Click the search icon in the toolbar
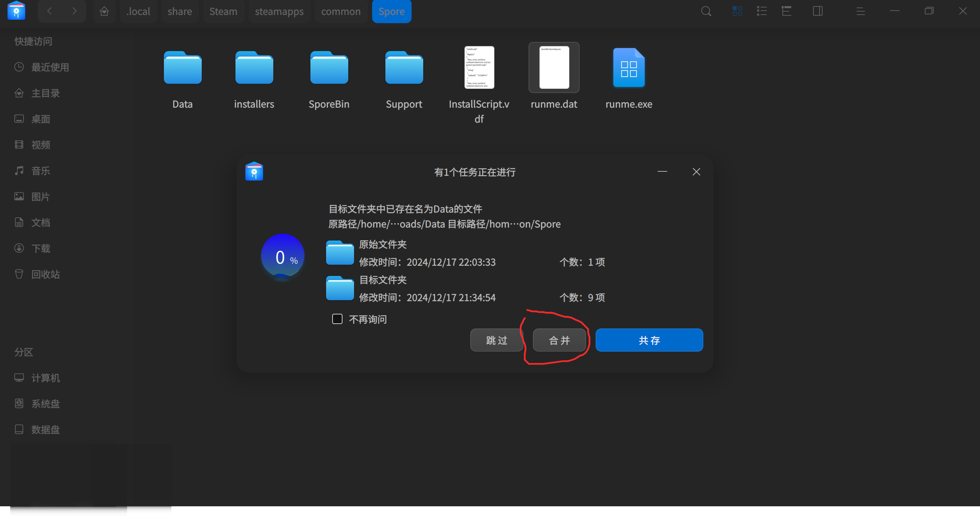 pyautogui.click(x=706, y=11)
